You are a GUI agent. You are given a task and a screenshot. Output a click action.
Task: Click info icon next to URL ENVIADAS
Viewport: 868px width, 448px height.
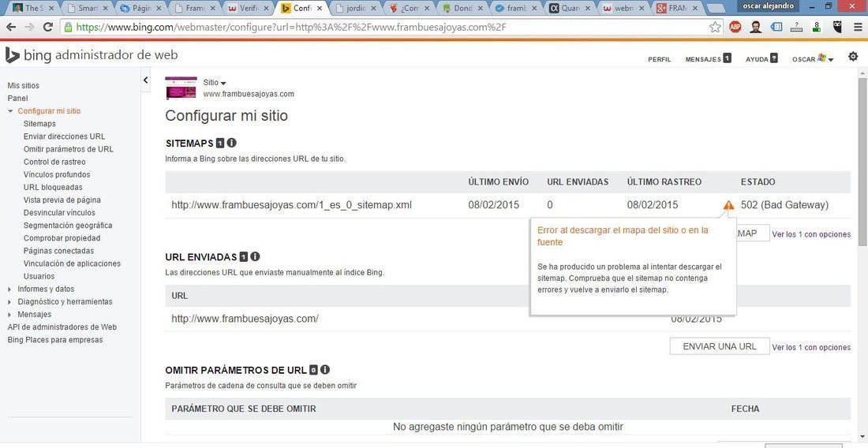click(x=255, y=256)
